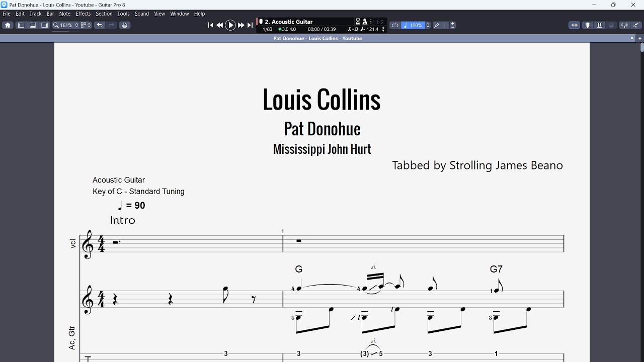Open the Effects menu
The width and height of the screenshot is (644, 362).
83,14
